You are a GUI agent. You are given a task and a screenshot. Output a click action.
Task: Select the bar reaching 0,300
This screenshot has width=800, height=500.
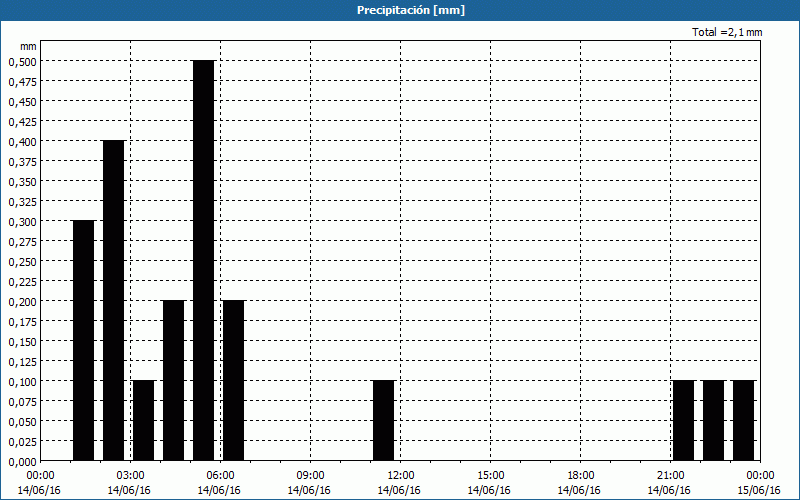point(84,341)
